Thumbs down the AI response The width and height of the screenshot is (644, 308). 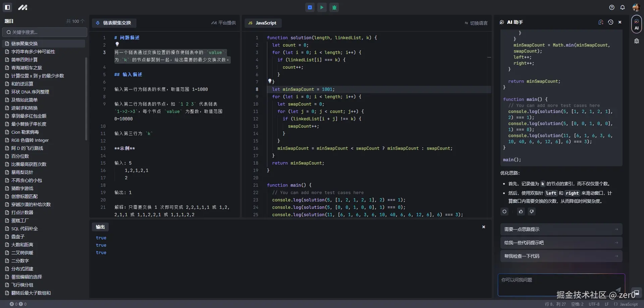pos(532,211)
